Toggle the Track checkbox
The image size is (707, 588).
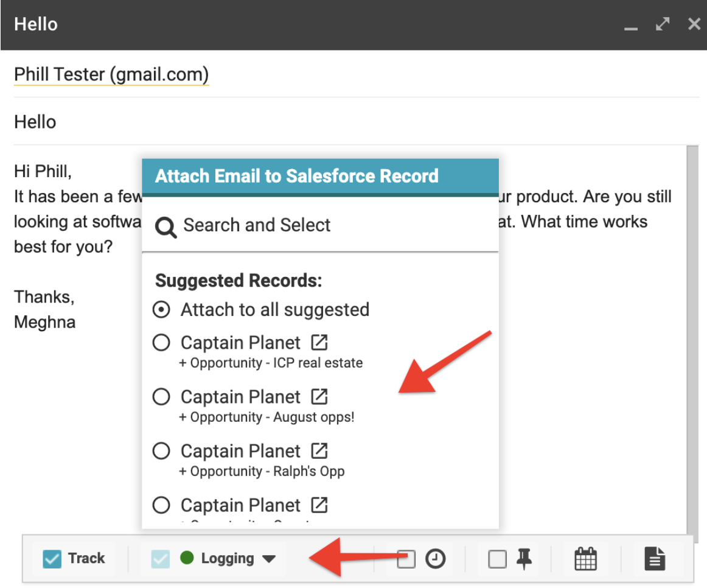pyautogui.click(x=52, y=559)
